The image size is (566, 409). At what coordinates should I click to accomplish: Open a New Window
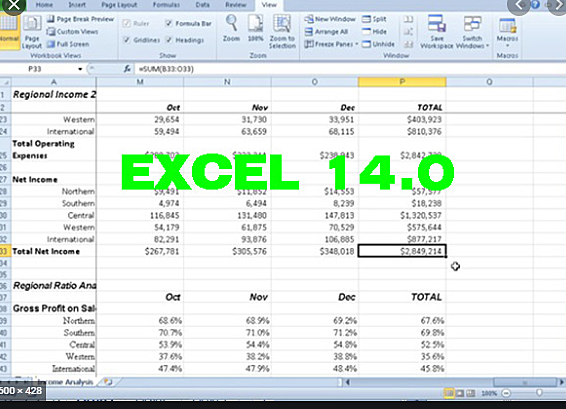(x=330, y=19)
